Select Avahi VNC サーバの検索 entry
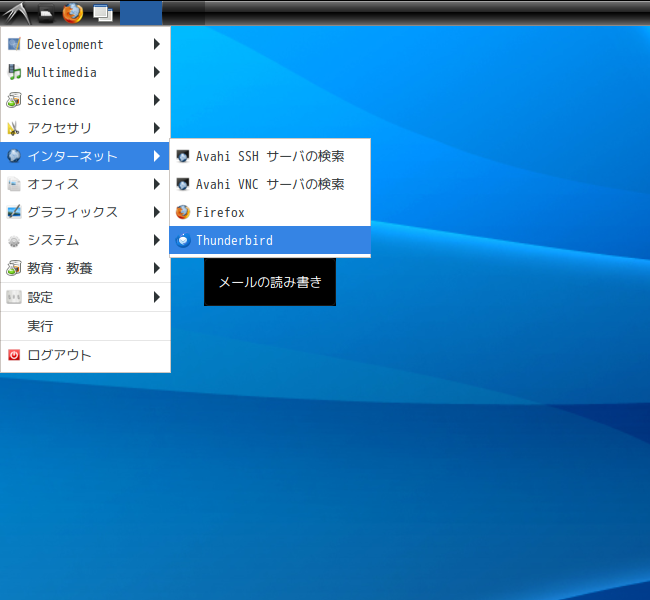Screen dimensions: 650x600 click(x=270, y=184)
